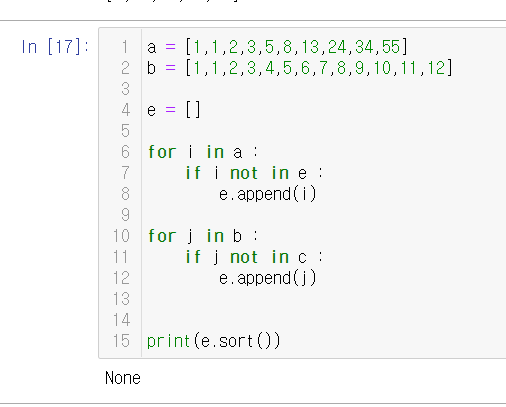Click the line 'e = []'
This screenshot has height=407, width=506.
174,110
